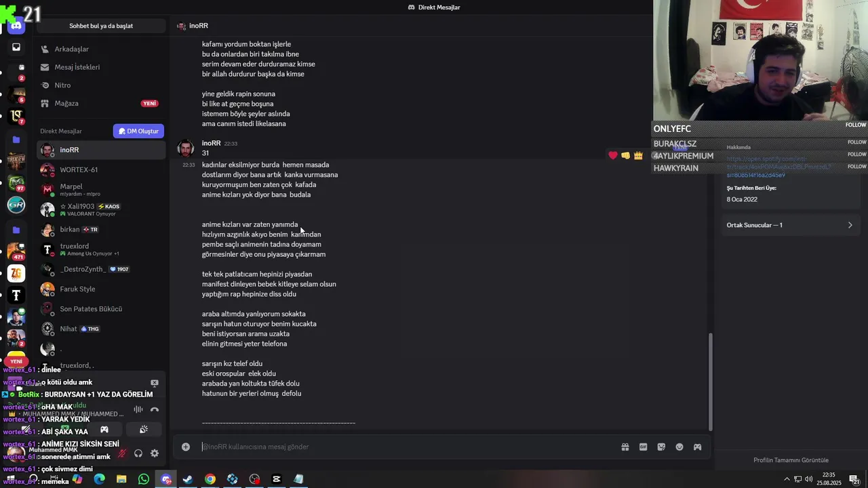The height and width of the screenshot is (488, 868).
Task: Send a gift using the gift icon
Action: (x=625, y=447)
